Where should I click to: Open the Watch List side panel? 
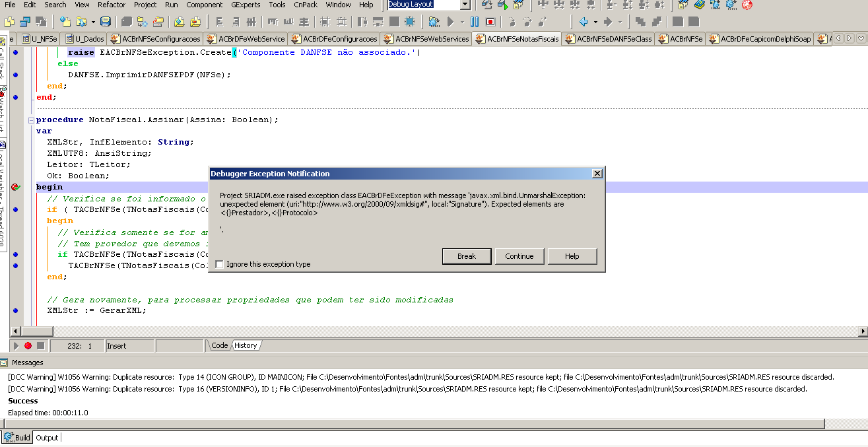click(x=3, y=112)
